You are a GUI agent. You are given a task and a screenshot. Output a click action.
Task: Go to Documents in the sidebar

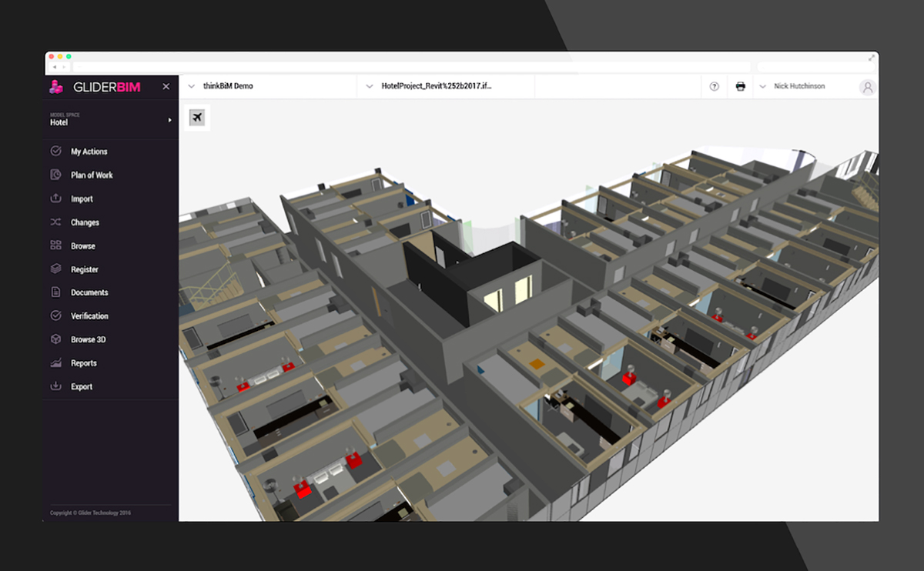(x=89, y=292)
